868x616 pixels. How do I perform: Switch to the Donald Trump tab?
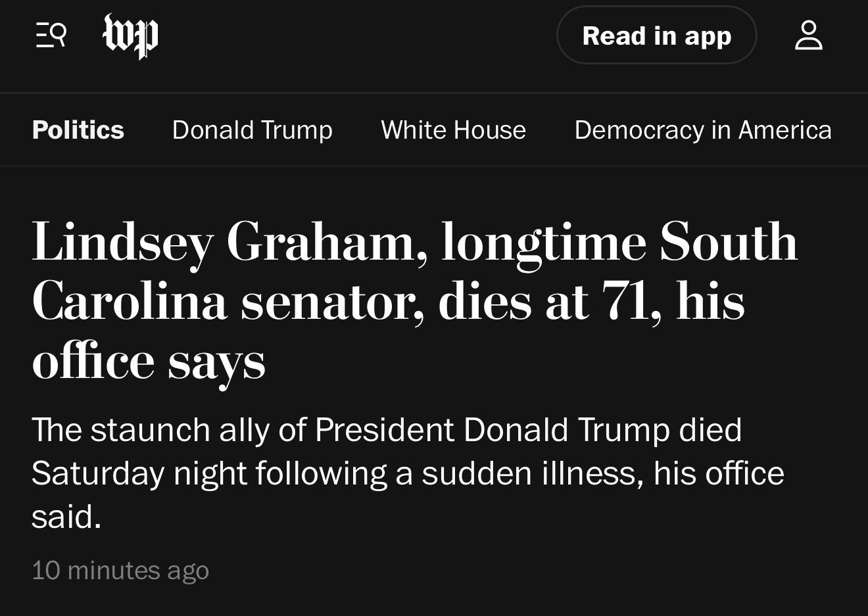pyautogui.click(x=252, y=130)
